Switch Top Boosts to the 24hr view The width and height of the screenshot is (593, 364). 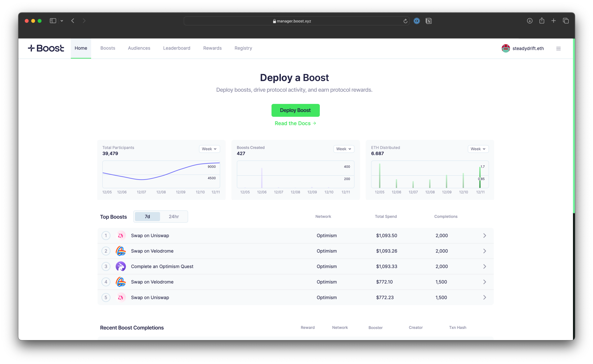(x=174, y=216)
